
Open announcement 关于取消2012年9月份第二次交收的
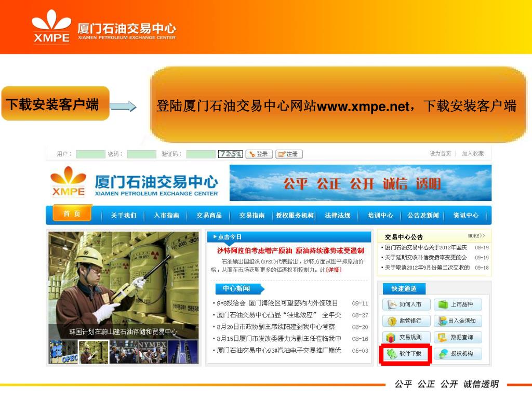(427, 268)
